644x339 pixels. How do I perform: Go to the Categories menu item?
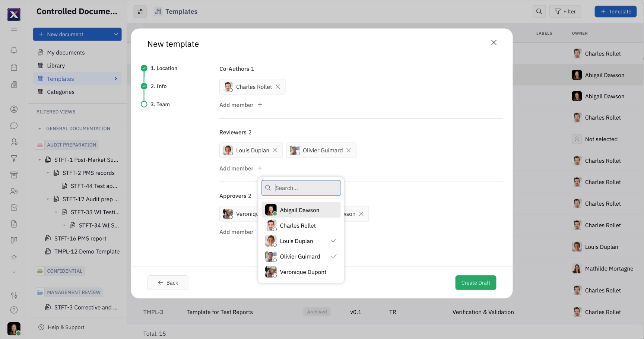coord(60,92)
